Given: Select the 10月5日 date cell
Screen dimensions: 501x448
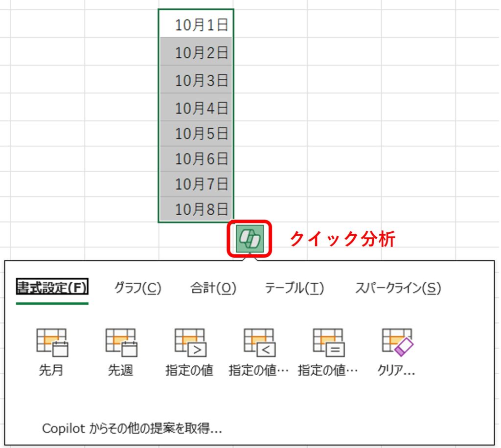Looking at the screenshot, I should pos(196,133).
